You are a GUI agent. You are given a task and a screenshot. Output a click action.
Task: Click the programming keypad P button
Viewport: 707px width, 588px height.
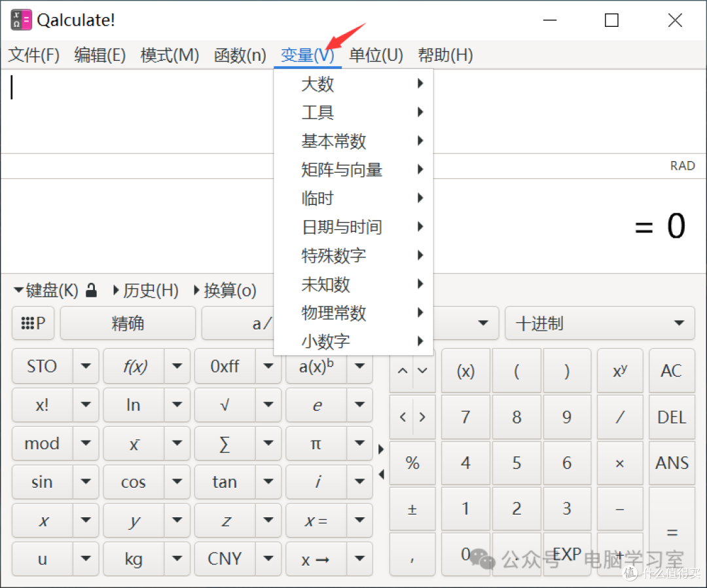pos(33,323)
